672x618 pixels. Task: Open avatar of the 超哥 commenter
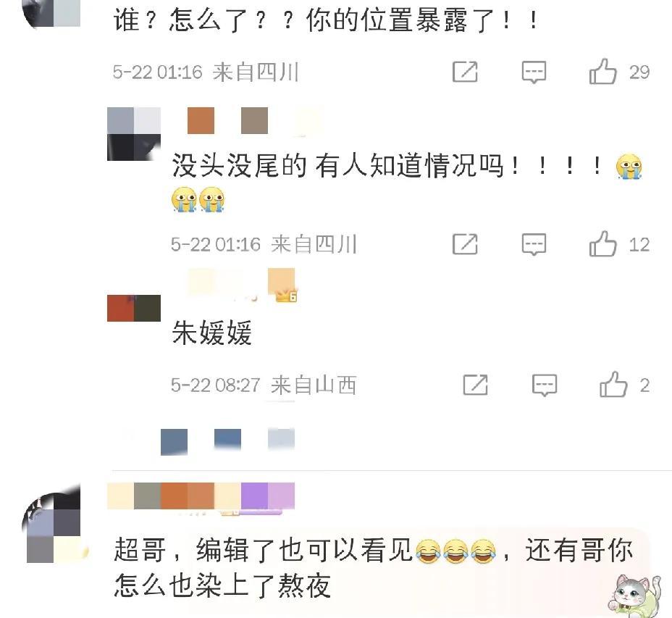pos(54,523)
